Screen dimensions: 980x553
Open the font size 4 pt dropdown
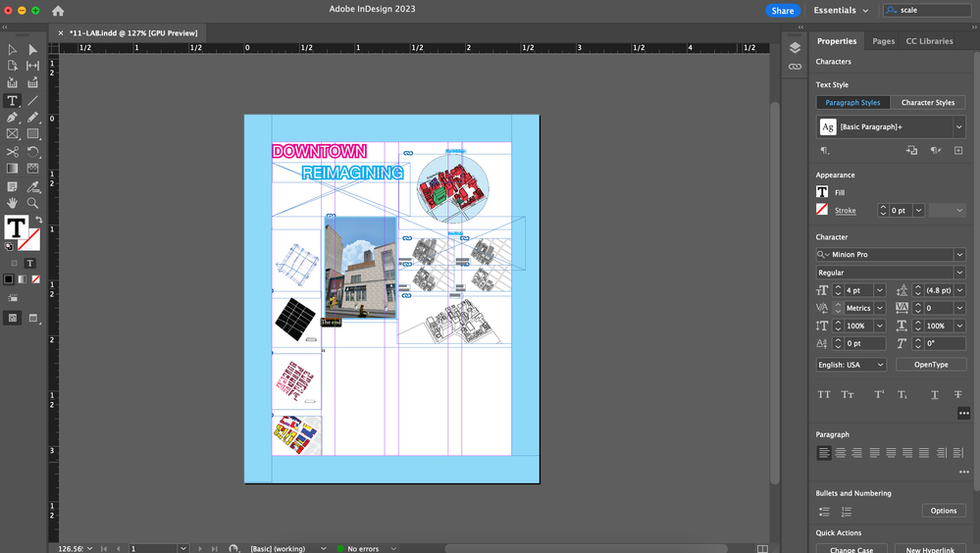click(x=879, y=290)
